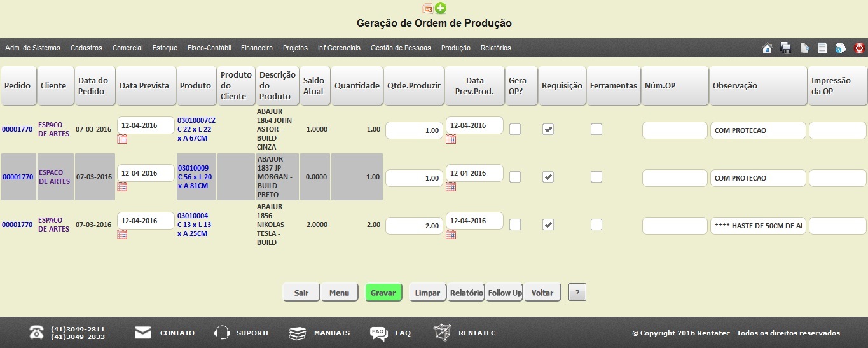Click the stacked books MANUAIS icon
Viewport: 868px width, 348px height.
click(298, 333)
